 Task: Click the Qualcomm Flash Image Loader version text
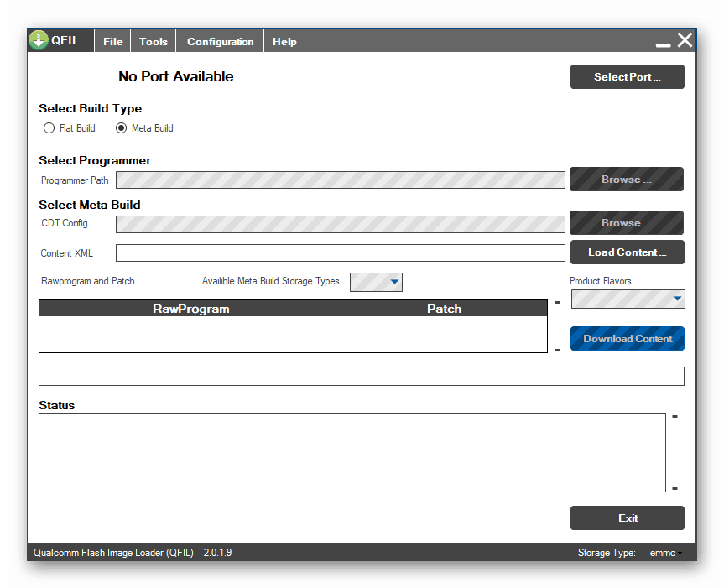coord(133,553)
